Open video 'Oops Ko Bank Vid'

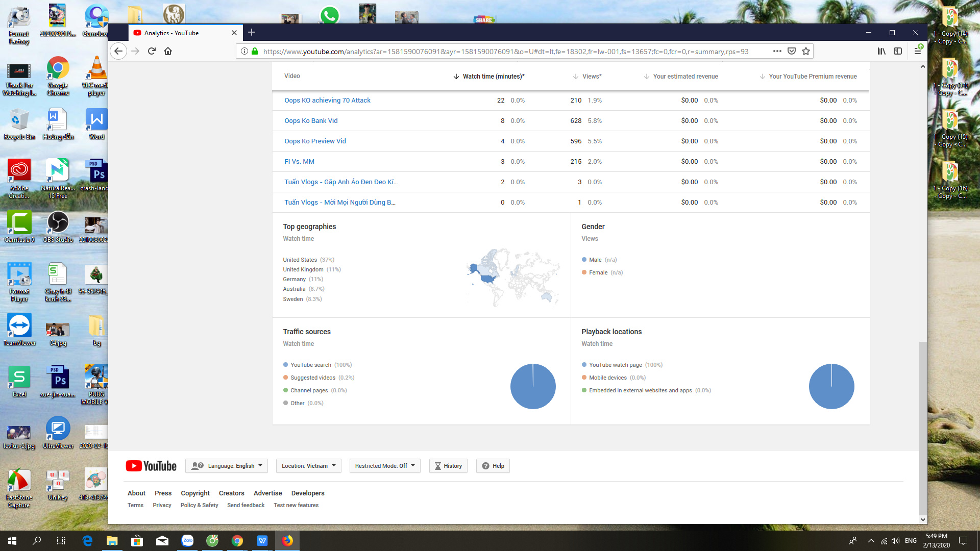(x=311, y=121)
